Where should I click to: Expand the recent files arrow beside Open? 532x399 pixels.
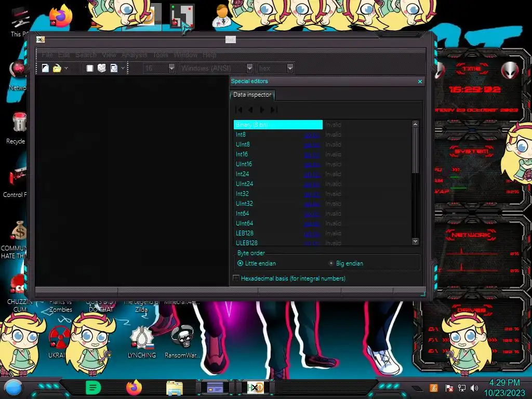pos(66,68)
